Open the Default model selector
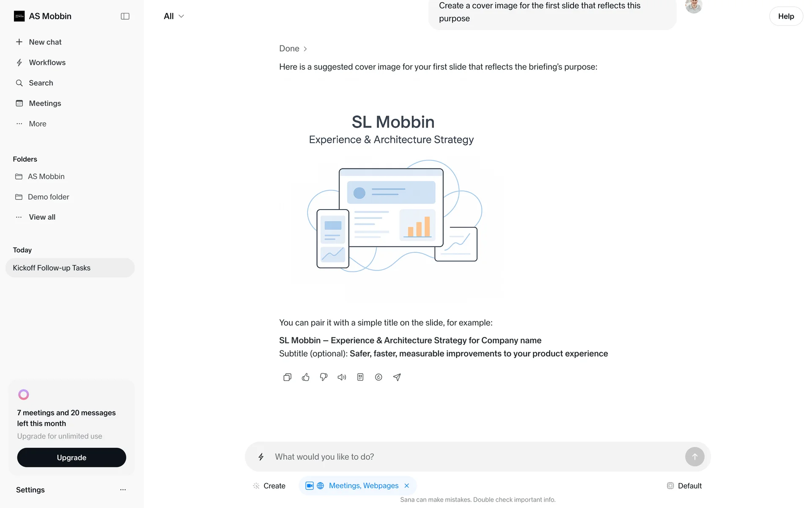This screenshot has height=508, width=812. tap(684, 486)
